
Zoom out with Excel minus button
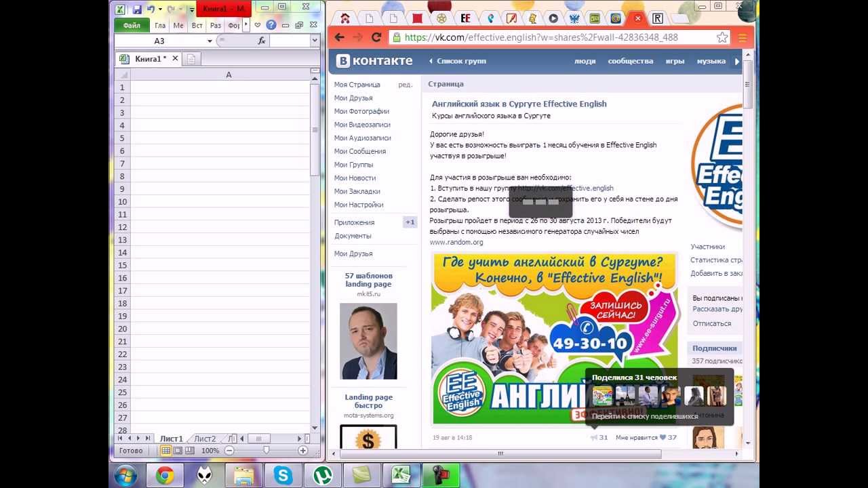point(229,451)
